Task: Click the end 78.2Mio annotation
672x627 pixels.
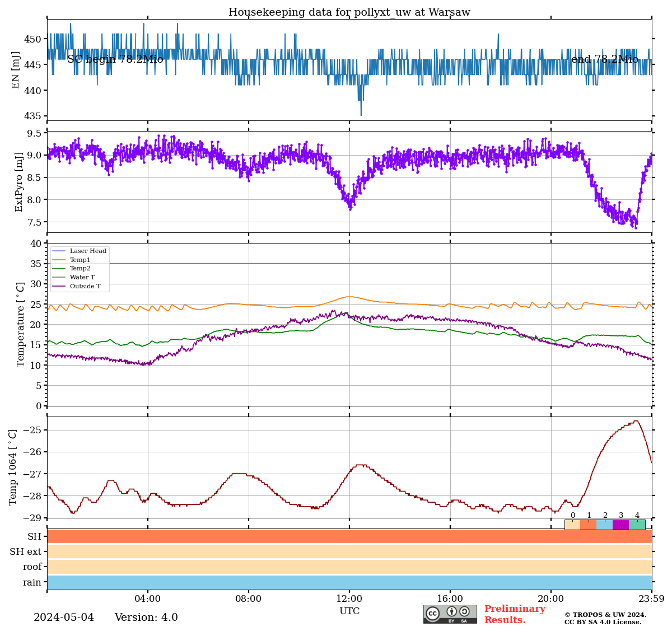Action: [x=605, y=59]
